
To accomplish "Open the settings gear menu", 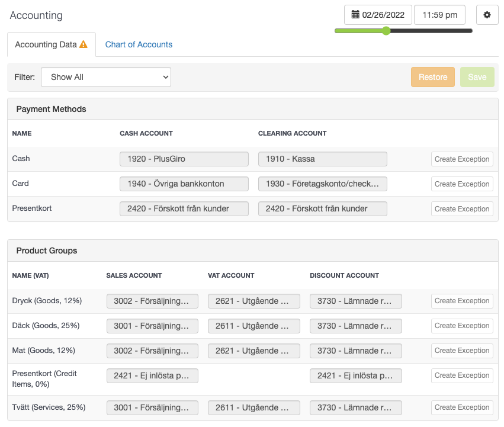I will click(x=487, y=15).
